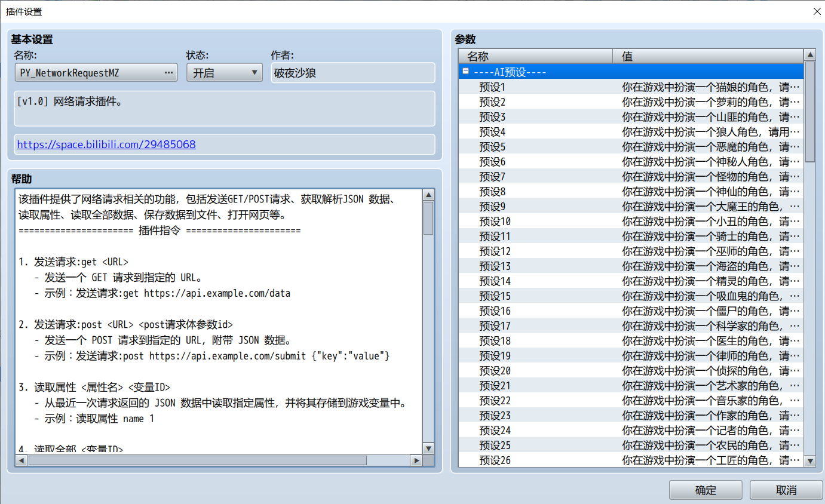Image resolution: width=825 pixels, height=504 pixels.
Task: Select parameter row 预设2
Action: pos(631,102)
